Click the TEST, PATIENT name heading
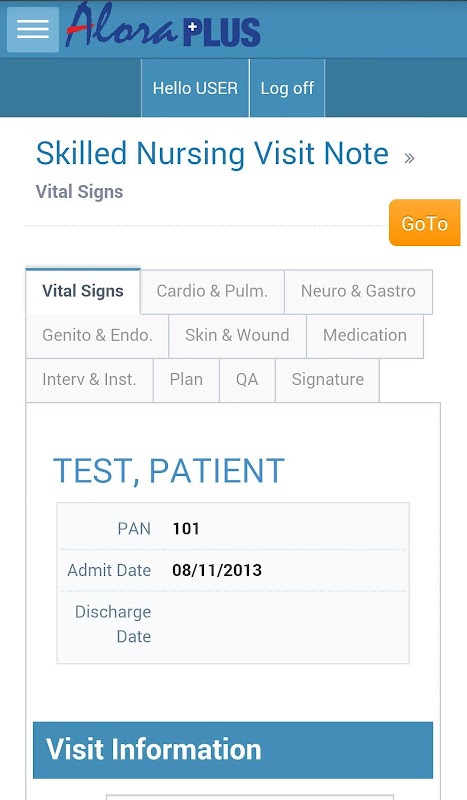The width and height of the screenshot is (467, 800). [x=169, y=470]
